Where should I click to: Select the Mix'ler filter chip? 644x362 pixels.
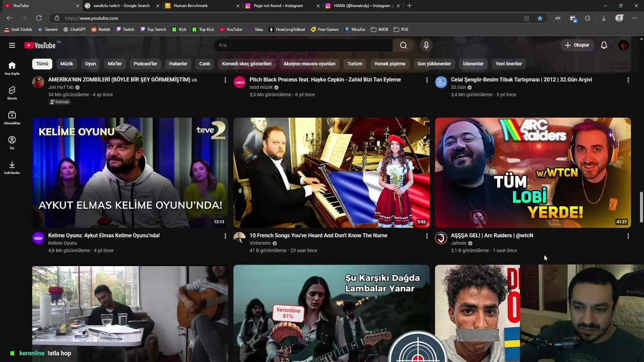pyautogui.click(x=115, y=64)
